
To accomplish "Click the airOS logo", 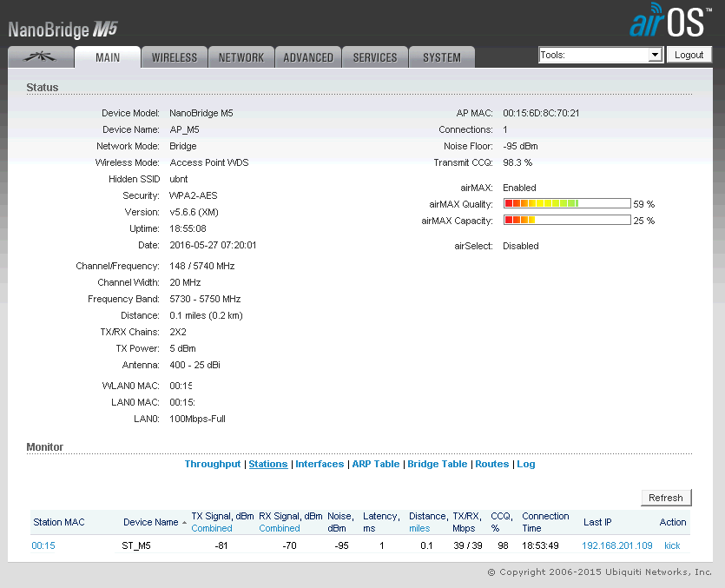I will pos(669,21).
